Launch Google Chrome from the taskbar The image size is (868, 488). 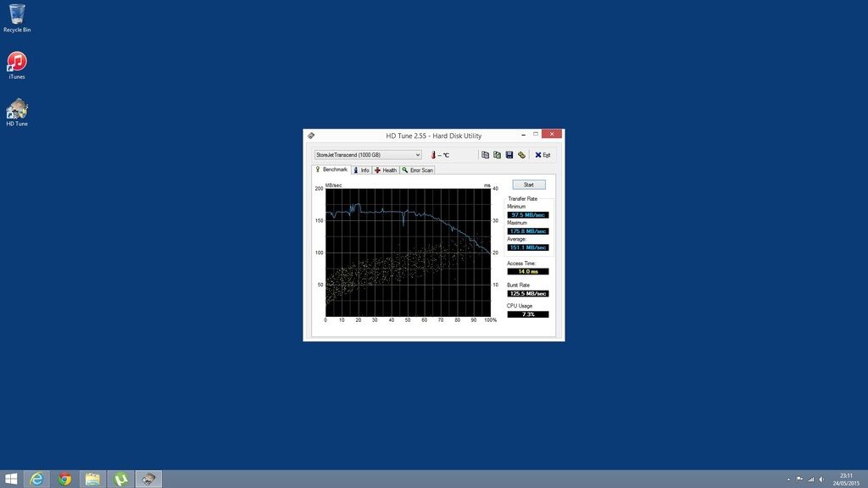click(x=64, y=480)
